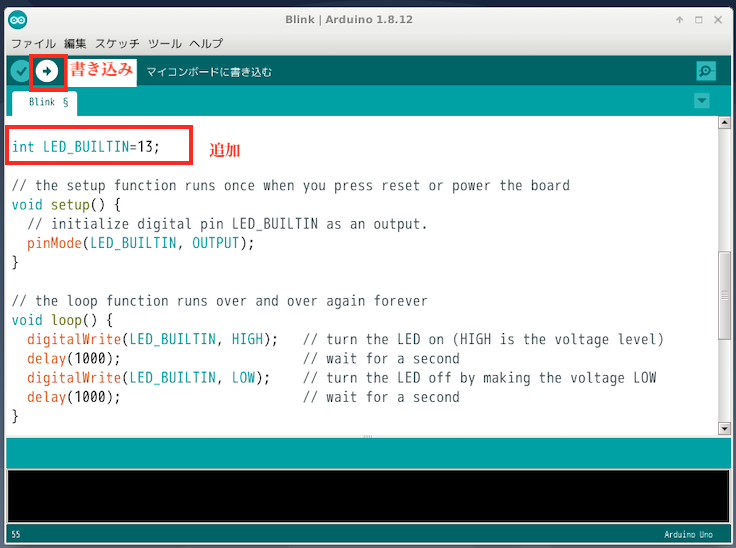Place cursor on int LED_BUILTIN=13 line
736x548 pixels.
coord(86,147)
